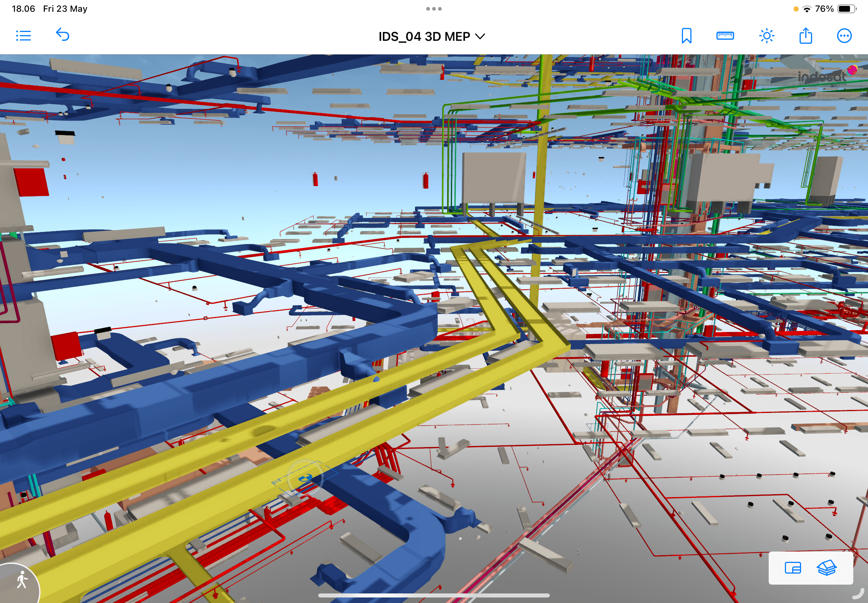Tap the battery percentage status indicator
Image resolution: width=868 pixels, height=603 pixels.
tap(824, 9)
